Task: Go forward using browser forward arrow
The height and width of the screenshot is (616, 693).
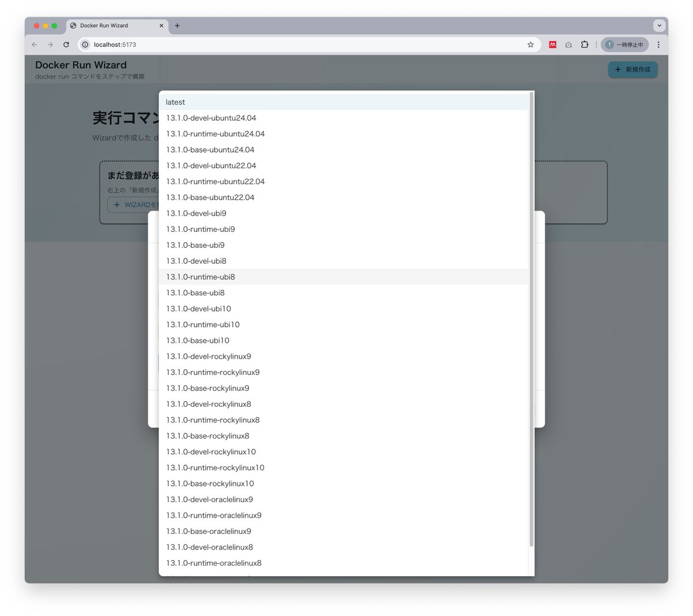Action: pyautogui.click(x=50, y=44)
